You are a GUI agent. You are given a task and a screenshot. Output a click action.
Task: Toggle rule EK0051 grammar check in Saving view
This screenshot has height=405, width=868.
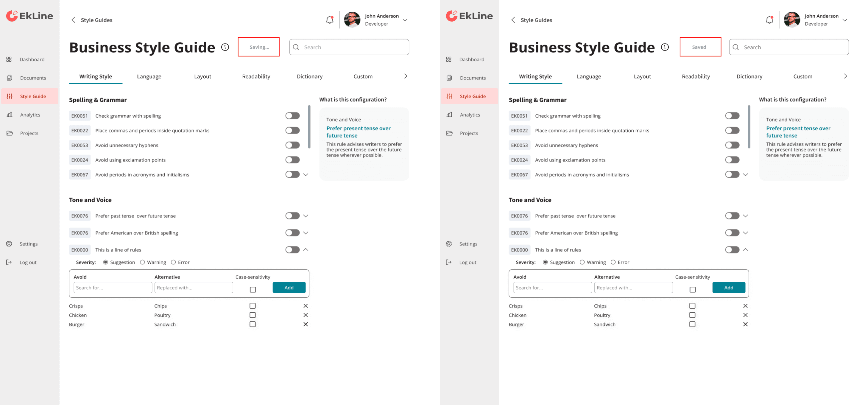click(292, 116)
